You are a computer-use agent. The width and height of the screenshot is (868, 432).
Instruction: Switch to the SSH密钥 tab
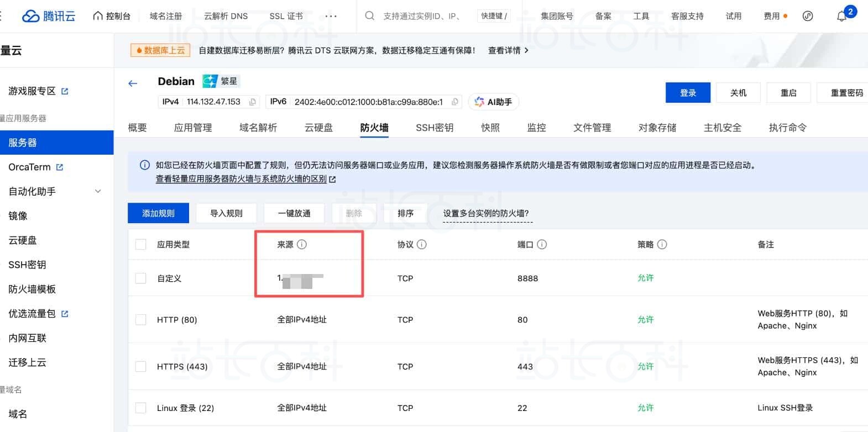point(435,128)
